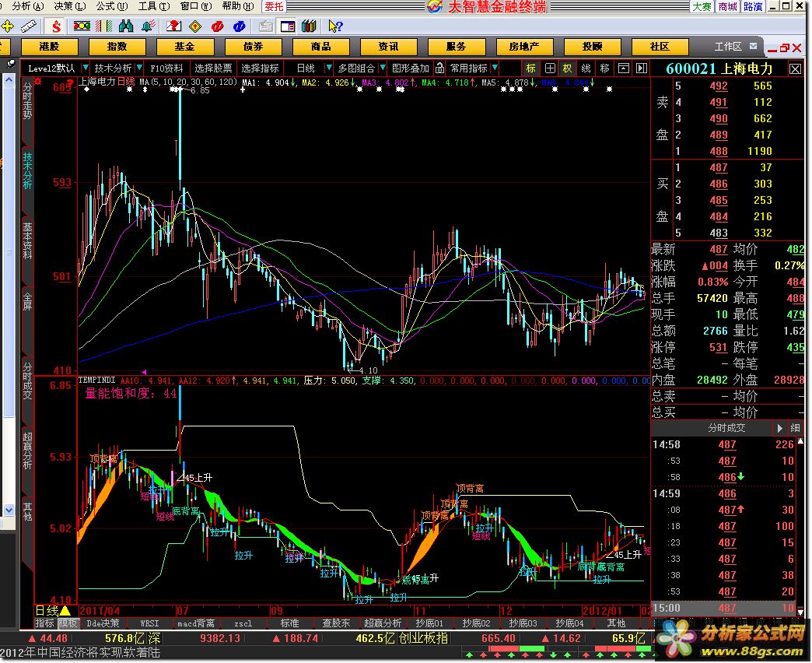Click the 港股 market button
This screenshot has height=663, width=812.
49,47
